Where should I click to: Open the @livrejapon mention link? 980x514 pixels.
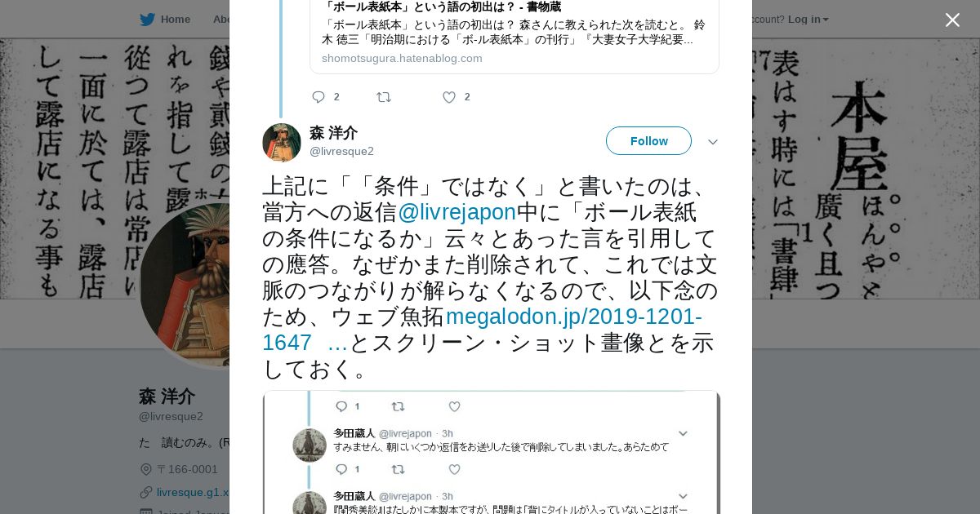pos(457,213)
